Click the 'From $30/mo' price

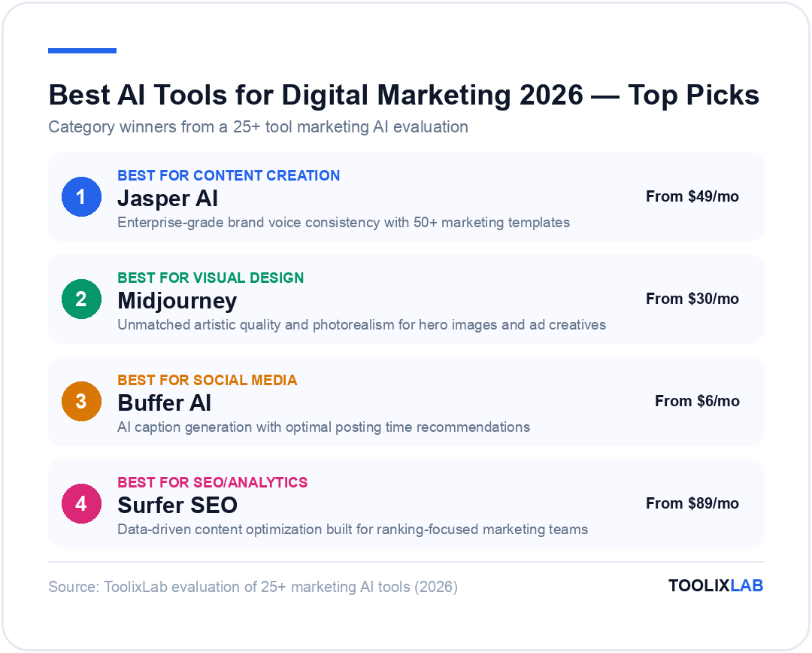tap(692, 299)
